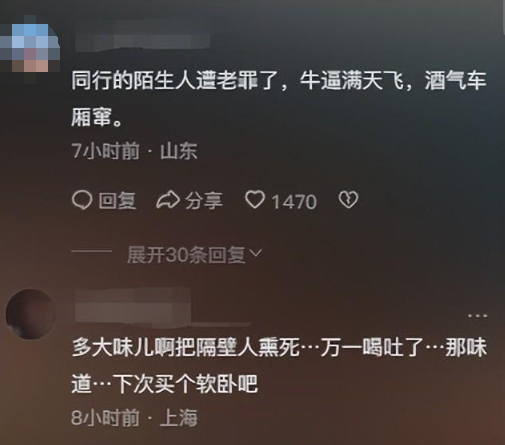Screen dimensions: 505x445
Task: Click the 7小时前 · 山东 timestamp
Action: click(134, 151)
